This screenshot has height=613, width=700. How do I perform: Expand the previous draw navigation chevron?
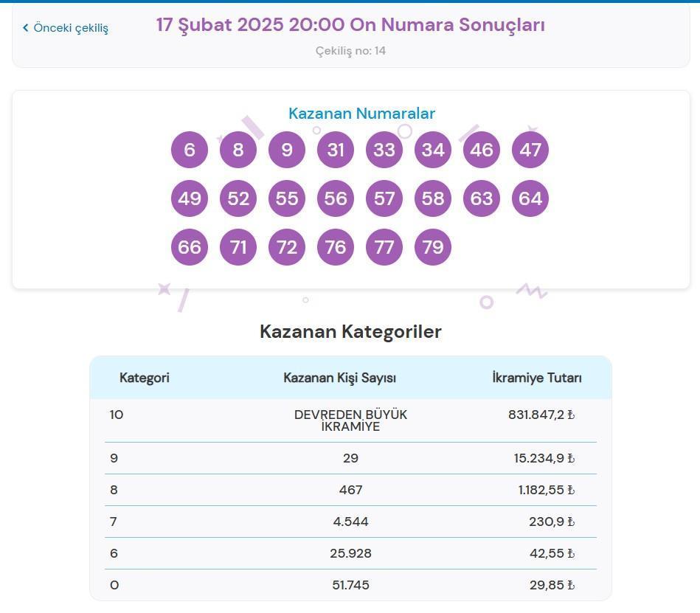[26, 27]
